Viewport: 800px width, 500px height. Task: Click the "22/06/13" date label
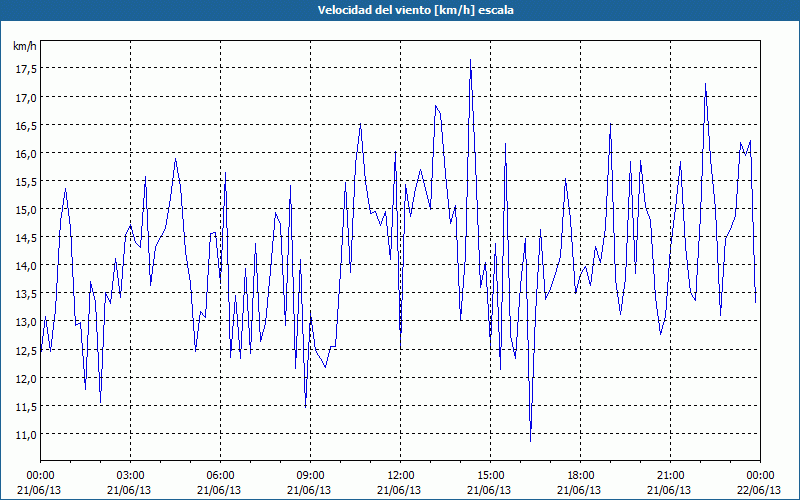(760, 490)
